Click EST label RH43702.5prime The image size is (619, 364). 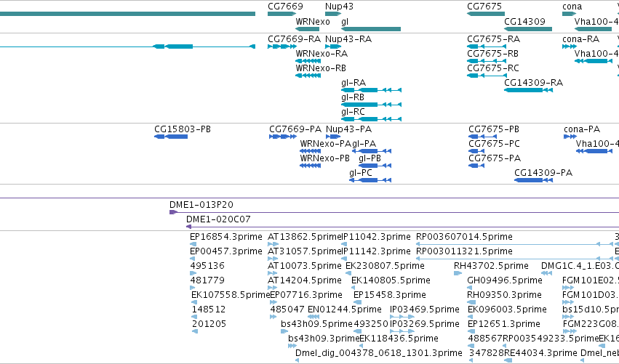coord(491,266)
